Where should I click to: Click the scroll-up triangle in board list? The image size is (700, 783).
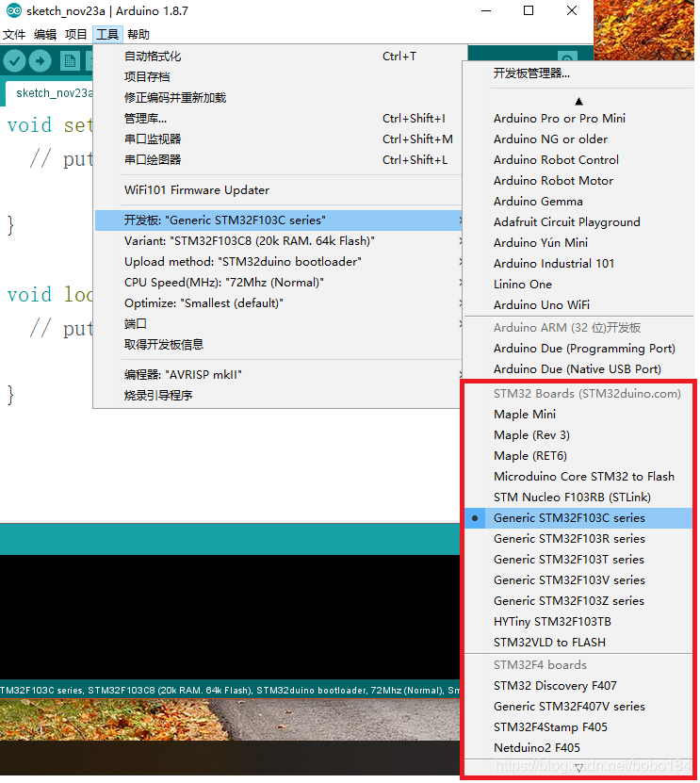[578, 102]
